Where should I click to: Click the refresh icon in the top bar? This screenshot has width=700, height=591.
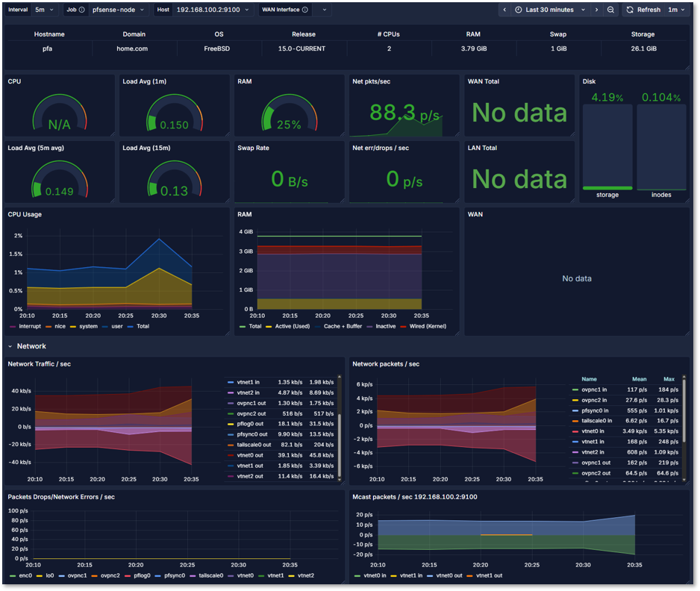[x=628, y=10]
